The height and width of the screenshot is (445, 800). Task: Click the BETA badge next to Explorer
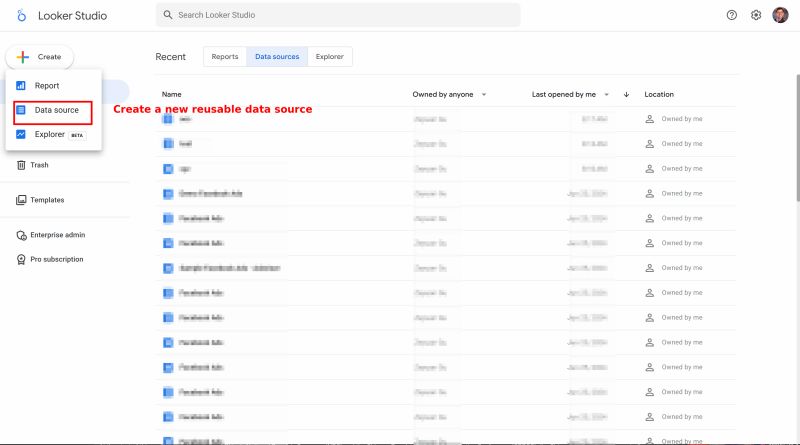(77, 135)
